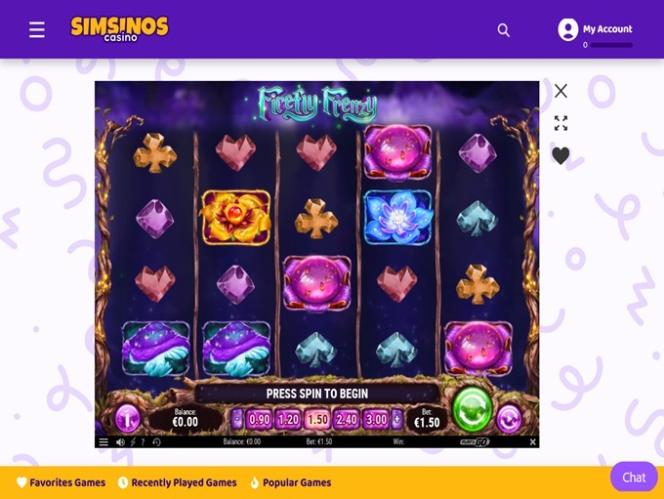The width and height of the screenshot is (664, 499).
Task: Open Favorites Games tab
Action: [61, 482]
